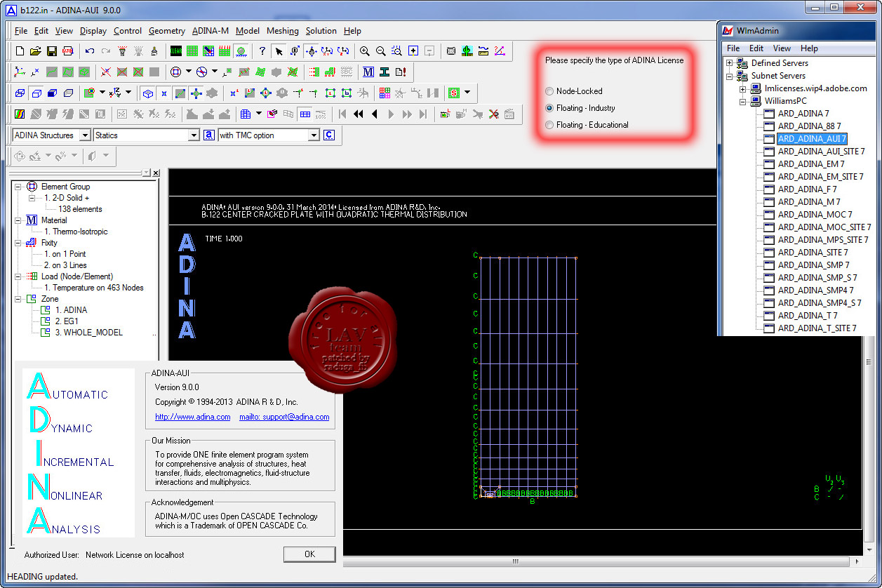Click the blue 'c' icon beside TMC option
Viewport: 882px width, 588px height.
[328, 135]
